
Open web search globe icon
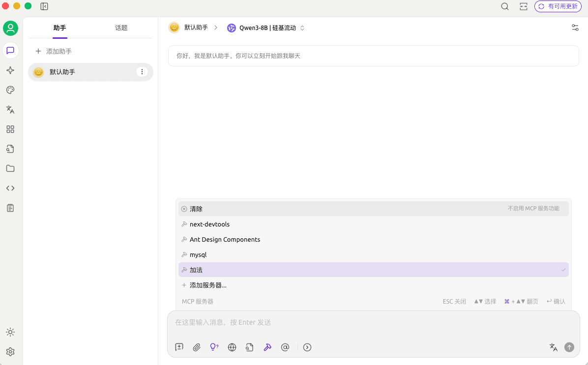pos(232,347)
